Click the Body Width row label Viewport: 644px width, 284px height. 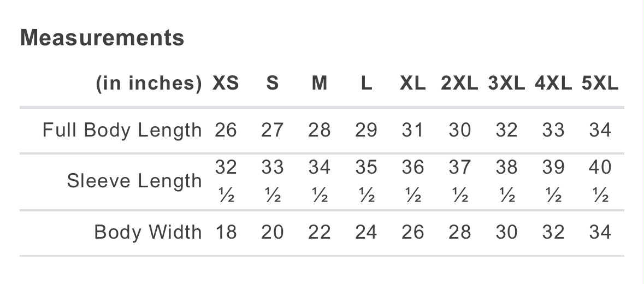(148, 232)
